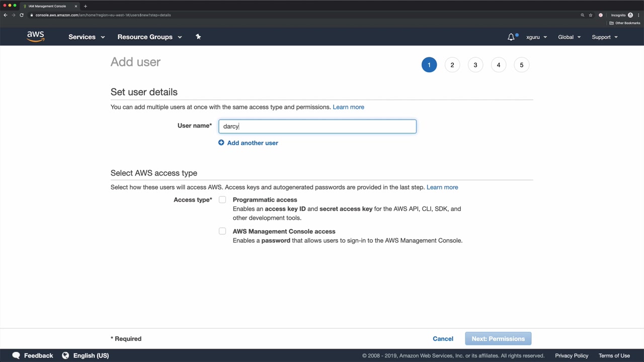Open the Resource Groups dropdown
The image size is (644, 362).
(x=149, y=37)
